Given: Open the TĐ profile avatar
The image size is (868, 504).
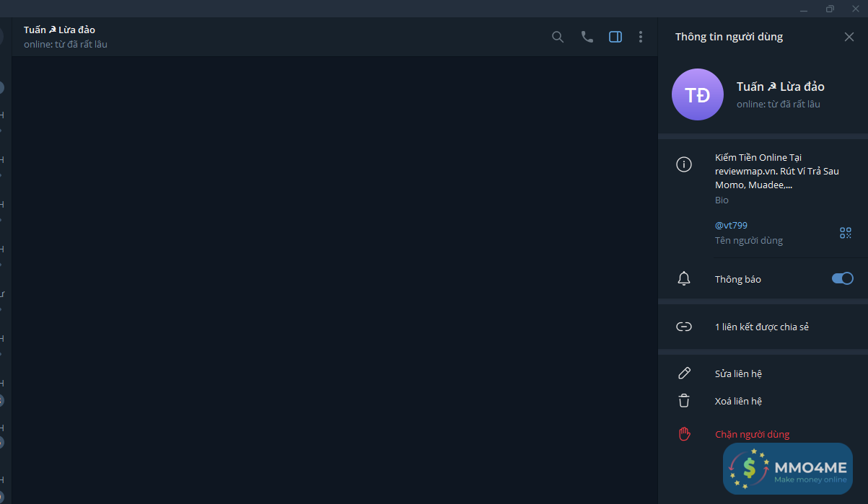Looking at the screenshot, I should click(x=697, y=94).
